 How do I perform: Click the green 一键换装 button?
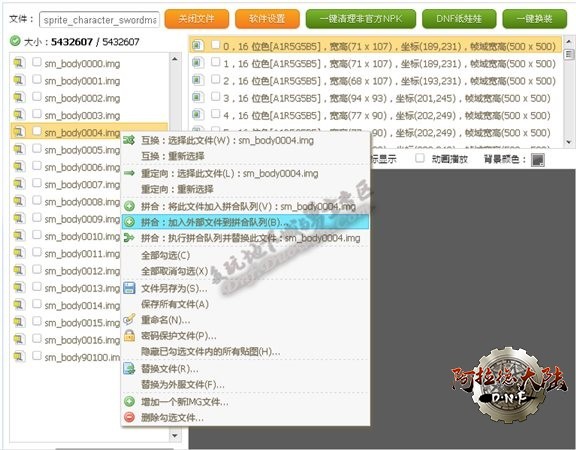534,19
